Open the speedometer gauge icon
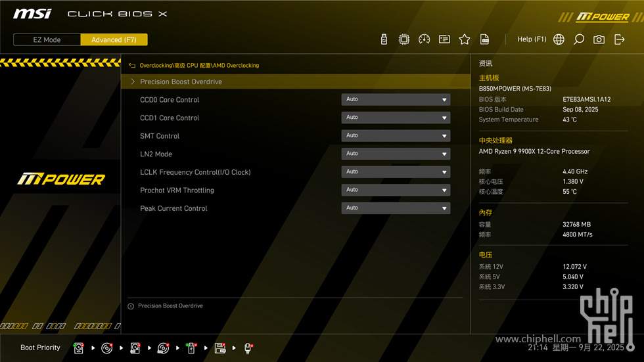This screenshot has height=362, width=644. tap(425, 39)
